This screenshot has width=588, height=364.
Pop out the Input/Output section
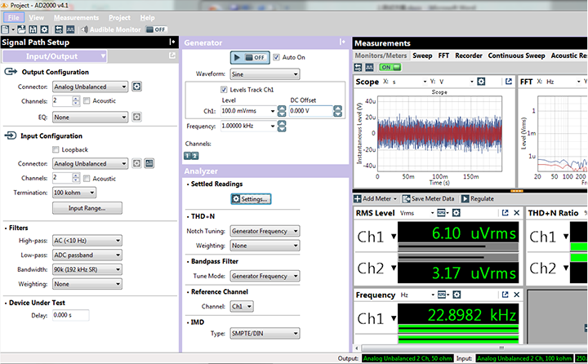point(172,55)
